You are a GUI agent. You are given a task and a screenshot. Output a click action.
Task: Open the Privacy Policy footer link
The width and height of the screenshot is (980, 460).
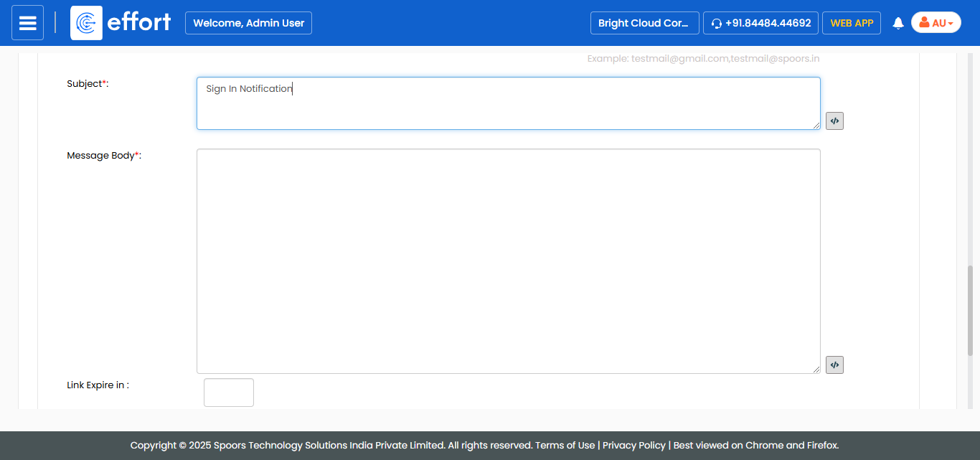click(633, 446)
